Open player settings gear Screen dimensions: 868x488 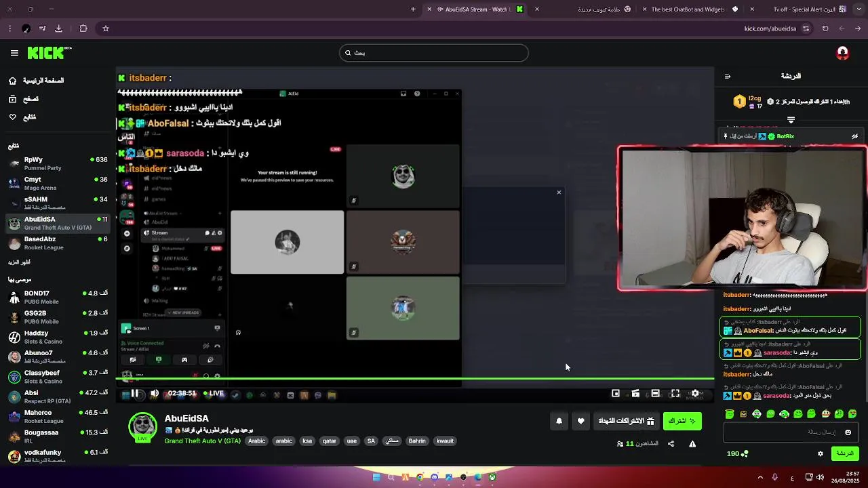point(695,393)
